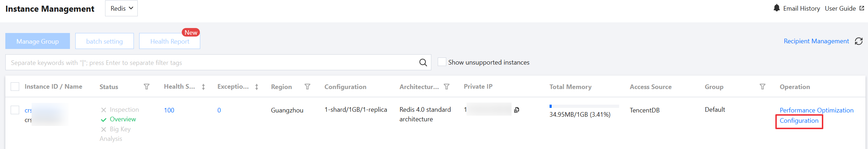Click the Manage Group button

click(38, 41)
